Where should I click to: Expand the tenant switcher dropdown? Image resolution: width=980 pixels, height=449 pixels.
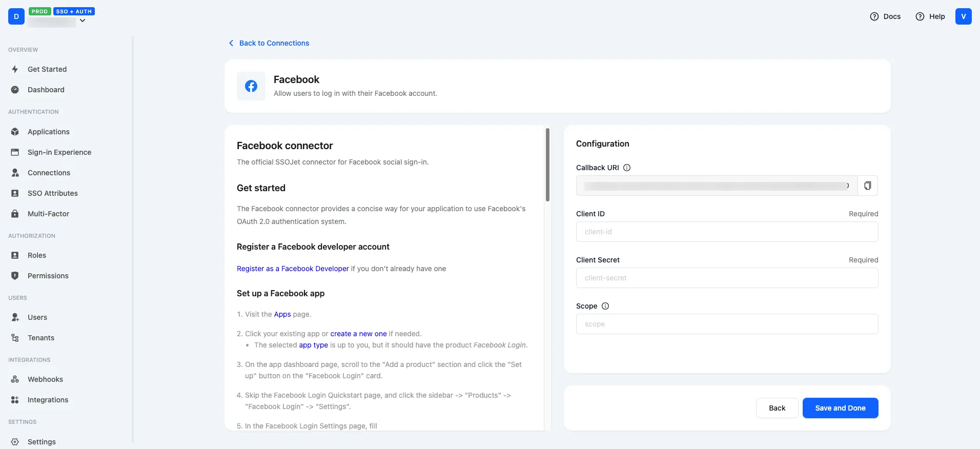tap(82, 21)
